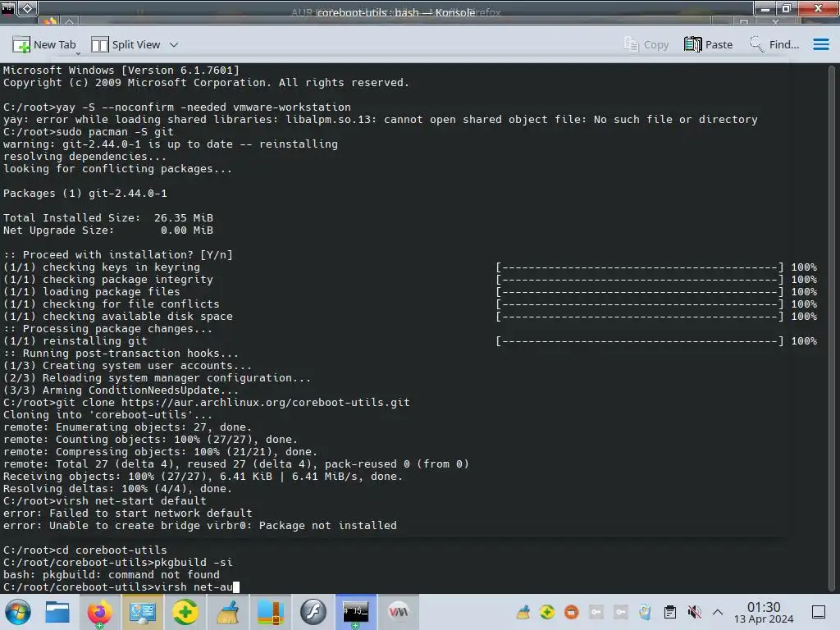Click the 'C:/root>sudo pacman -S git' line
This screenshot has width=840, height=630.
pos(89,131)
